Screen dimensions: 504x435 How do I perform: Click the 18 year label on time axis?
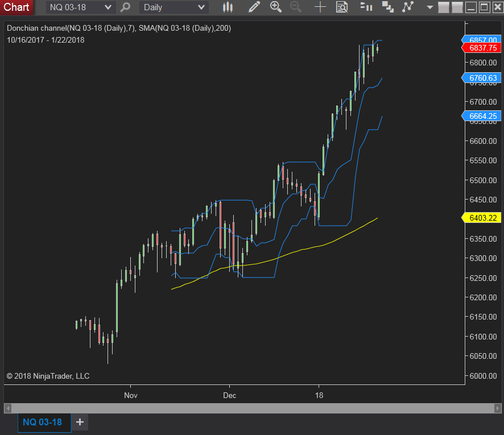[319, 396]
